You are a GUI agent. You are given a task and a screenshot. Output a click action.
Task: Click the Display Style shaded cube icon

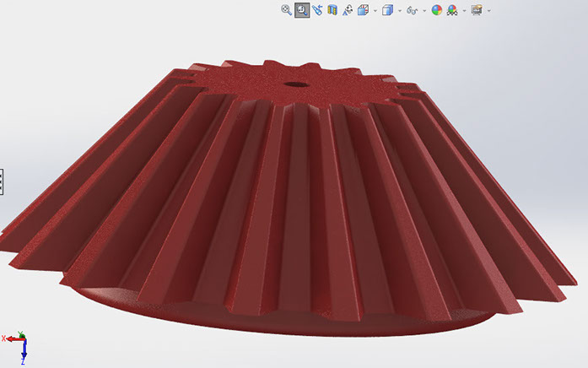pyautogui.click(x=387, y=10)
